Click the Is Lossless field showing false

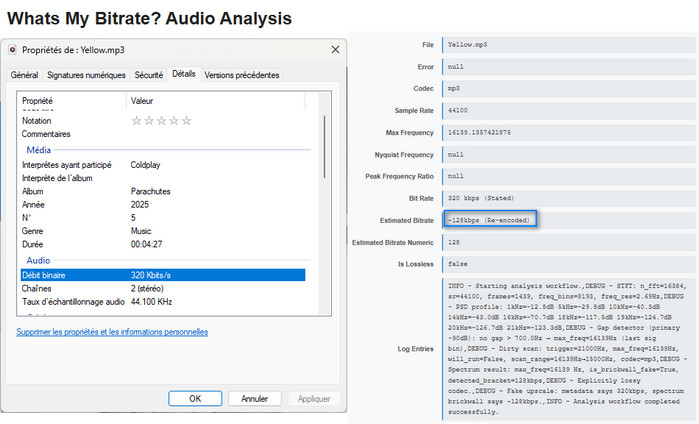tap(568, 264)
